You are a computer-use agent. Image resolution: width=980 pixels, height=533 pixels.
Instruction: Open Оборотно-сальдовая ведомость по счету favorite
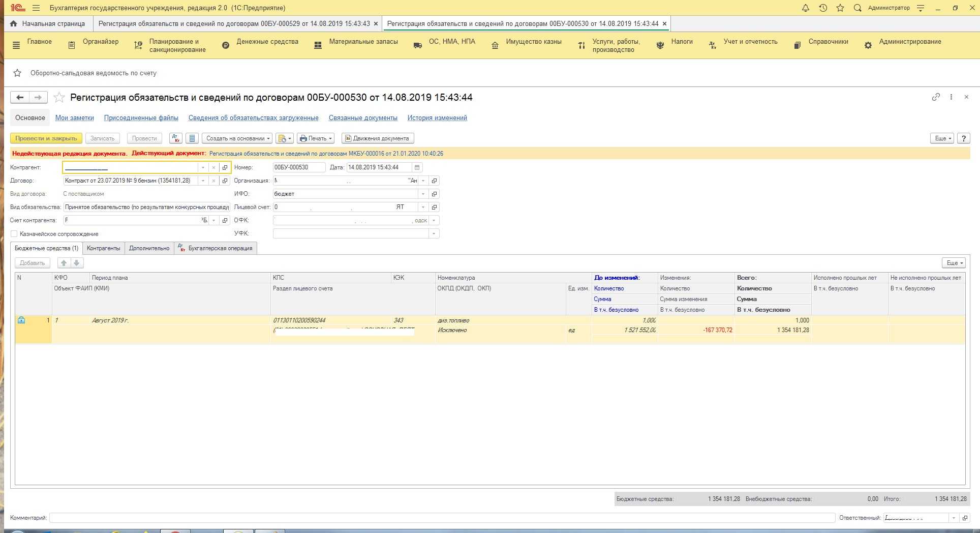pos(94,73)
